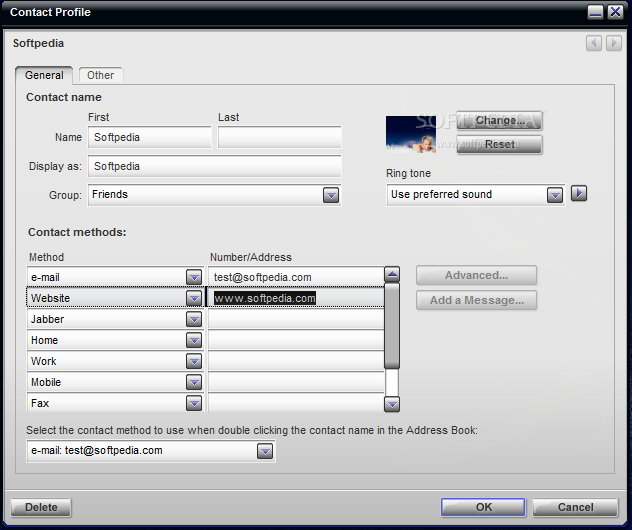Open the e-mail method dropdown
632x530 pixels.
pyautogui.click(x=194, y=277)
